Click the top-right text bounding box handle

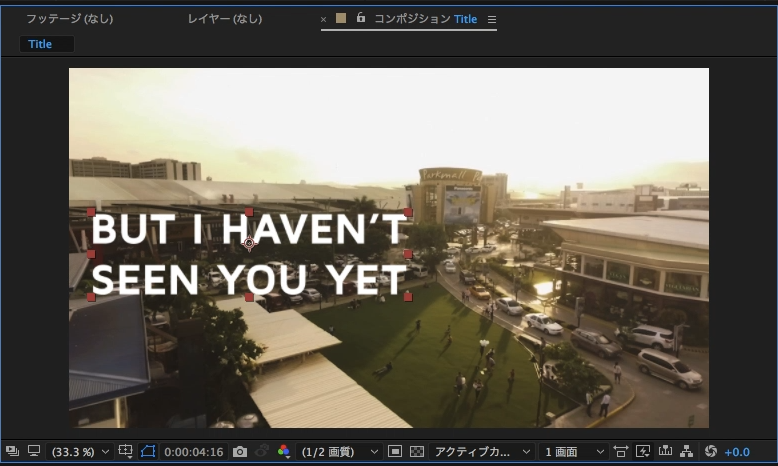point(408,212)
